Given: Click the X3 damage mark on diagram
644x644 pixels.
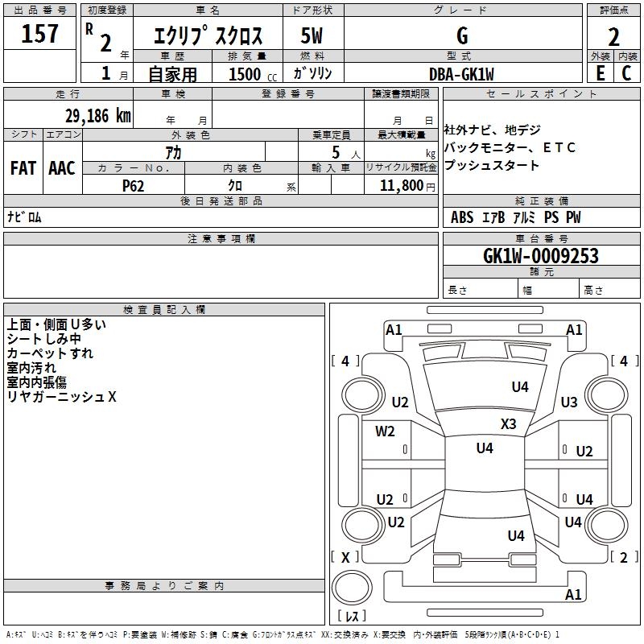Looking at the screenshot, I should coord(509,423).
